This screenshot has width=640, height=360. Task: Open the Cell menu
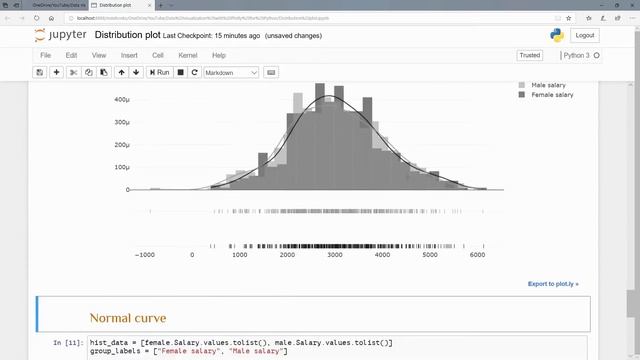(158, 55)
